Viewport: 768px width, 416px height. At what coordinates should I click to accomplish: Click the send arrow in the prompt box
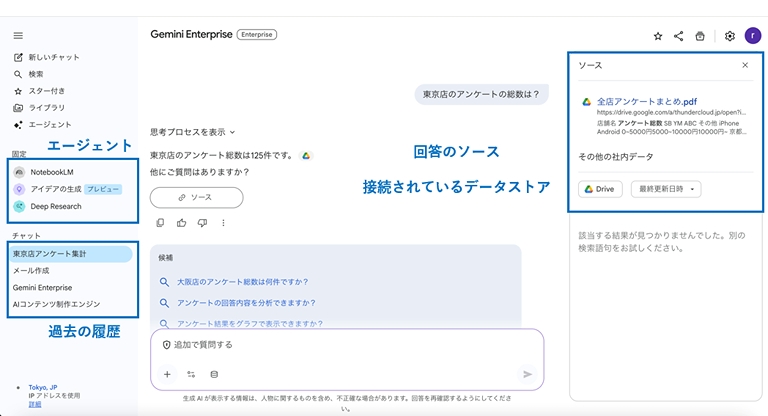pos(527,374)
